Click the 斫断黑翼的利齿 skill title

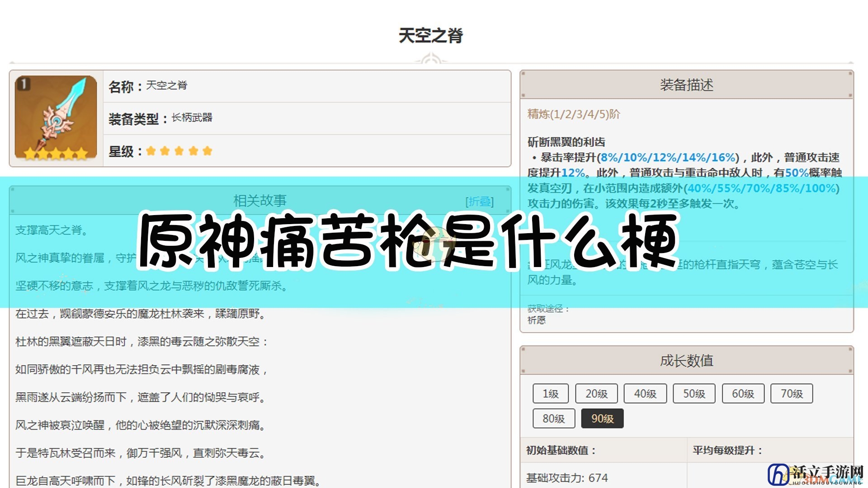click(x=566, y=142)
